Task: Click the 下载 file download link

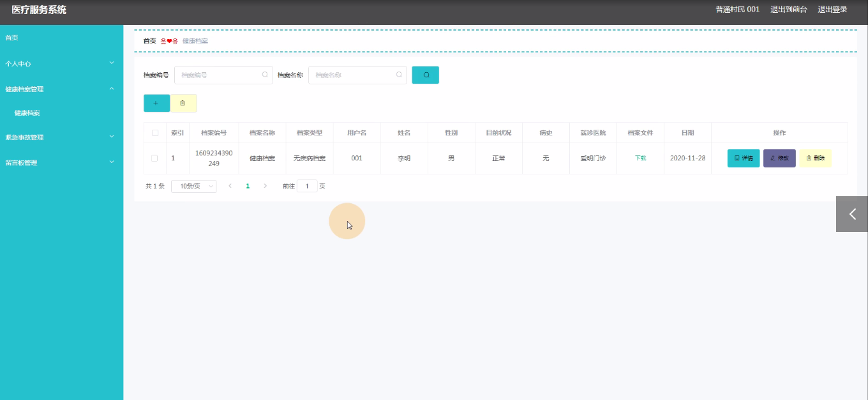Action: (640, 158)
